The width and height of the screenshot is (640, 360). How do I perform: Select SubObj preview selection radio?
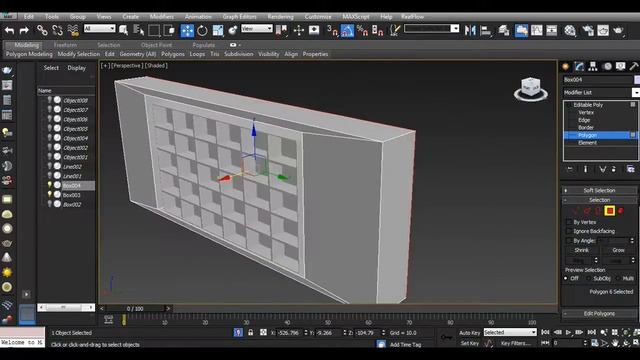(589, 278)
